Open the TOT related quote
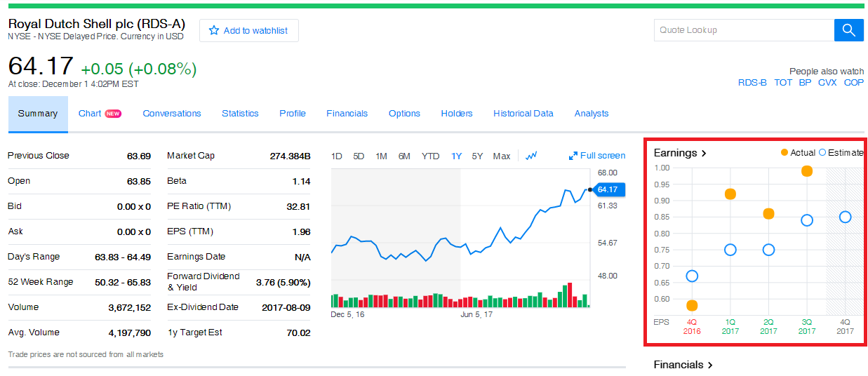The width and height of the screenshot is (868, 376). tap(783, 83)
